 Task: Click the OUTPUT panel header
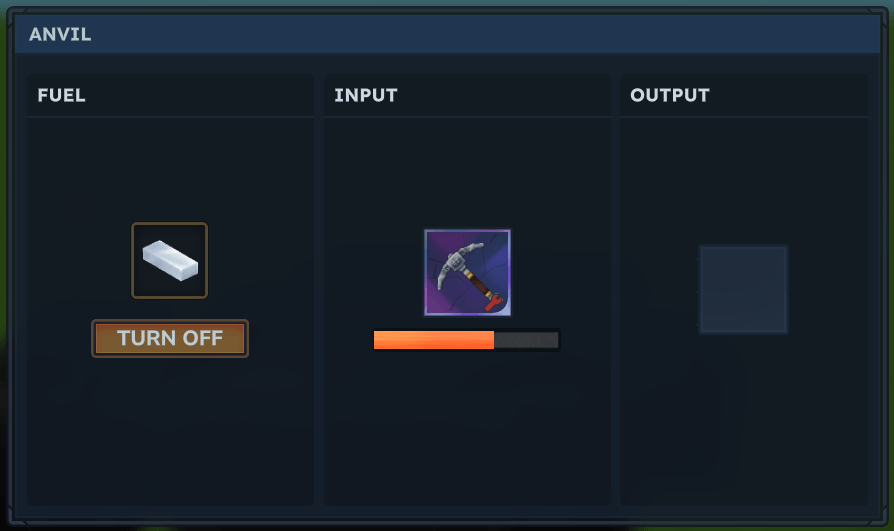pyautogui.click(x=670, y=95)
